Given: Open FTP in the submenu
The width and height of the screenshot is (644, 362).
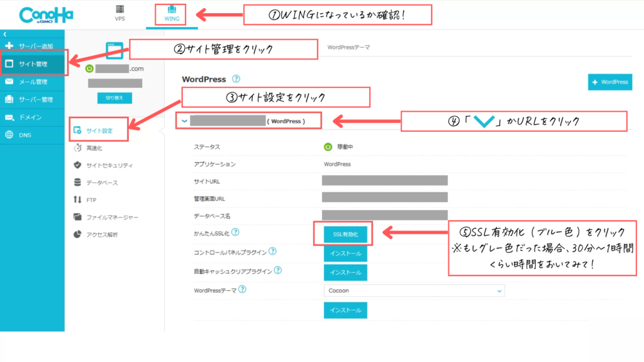Looking at the screenshot, I should [91, 200].
